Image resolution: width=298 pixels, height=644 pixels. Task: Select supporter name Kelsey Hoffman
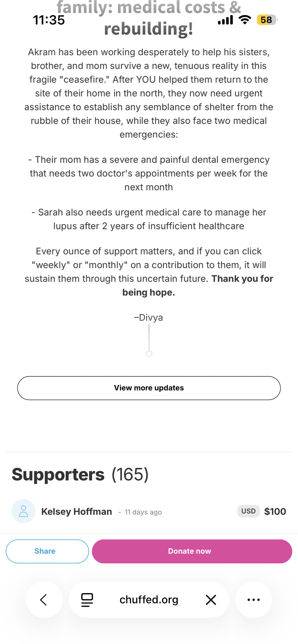pos(76,512)
